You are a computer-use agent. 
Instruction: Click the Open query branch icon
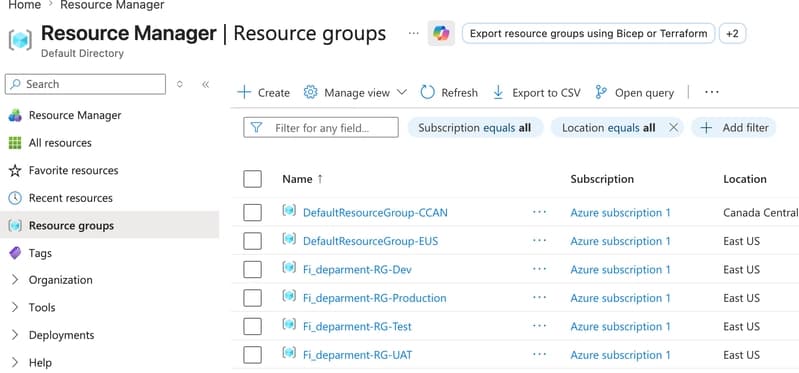click(601, 93)
